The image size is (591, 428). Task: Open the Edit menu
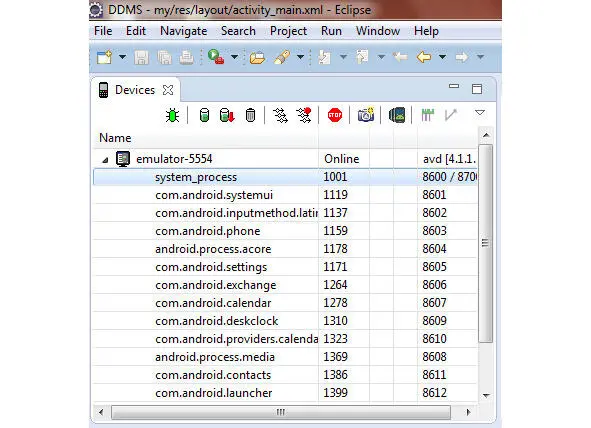(x=136, y=31)
